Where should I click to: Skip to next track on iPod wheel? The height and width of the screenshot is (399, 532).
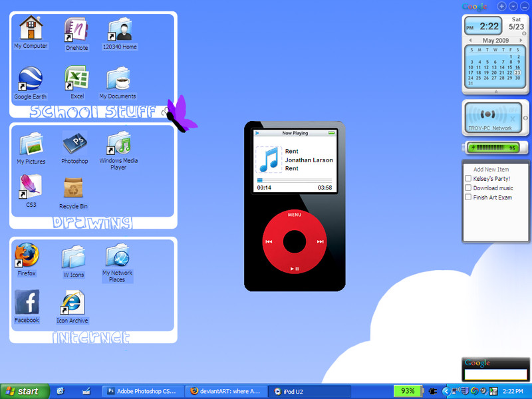coord(320,241)
